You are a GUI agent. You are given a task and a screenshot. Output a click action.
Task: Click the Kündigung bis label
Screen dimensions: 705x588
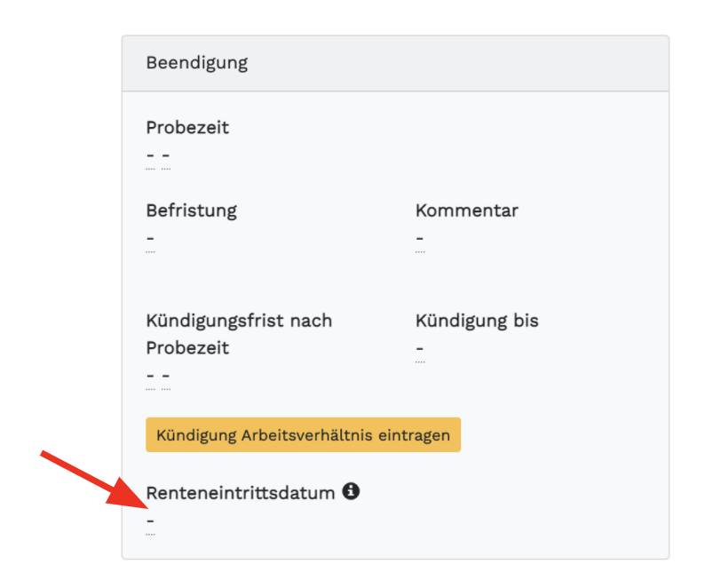pyautogui.click(x=477, y=321)
